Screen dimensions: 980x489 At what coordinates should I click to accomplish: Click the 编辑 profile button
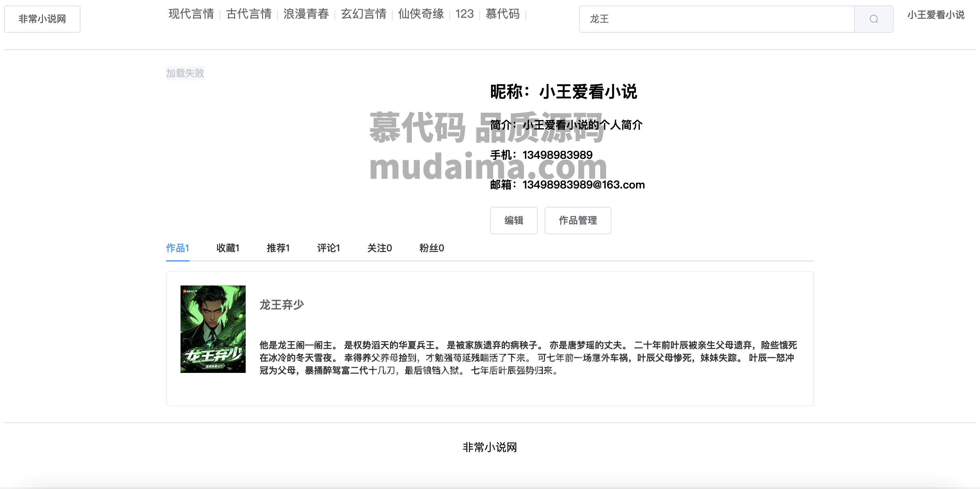pyautogui.click(x=514, y=221)
